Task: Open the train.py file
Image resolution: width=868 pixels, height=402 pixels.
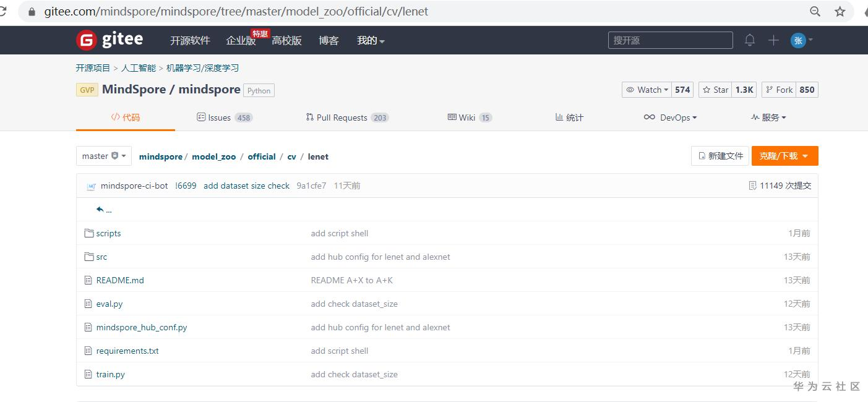Action: pos(111,374)
